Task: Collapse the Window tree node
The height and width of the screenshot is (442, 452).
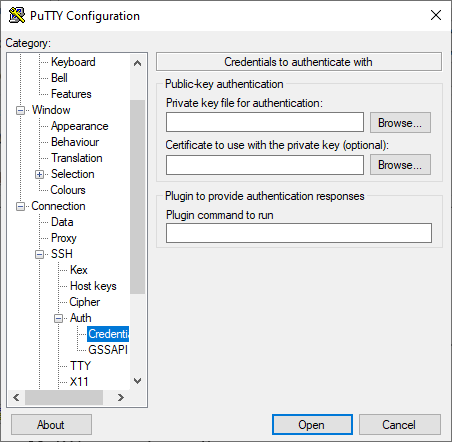Action: coord(20,110)
